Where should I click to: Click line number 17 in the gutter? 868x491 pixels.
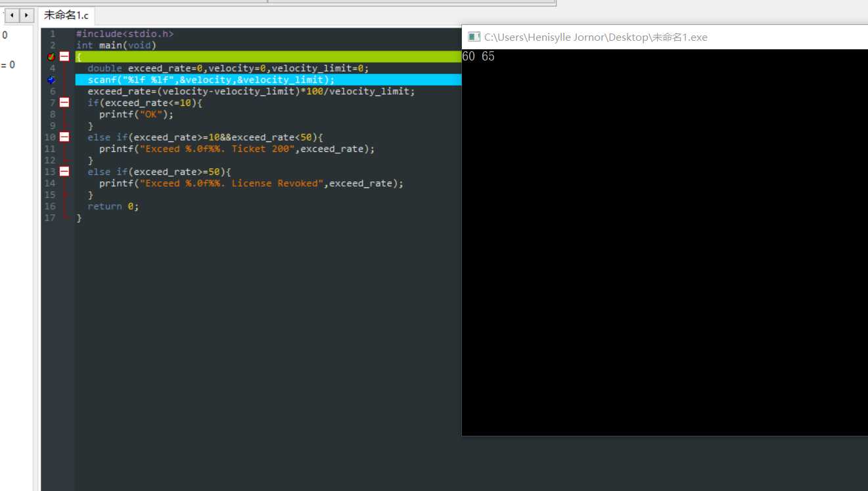[50, 218]
